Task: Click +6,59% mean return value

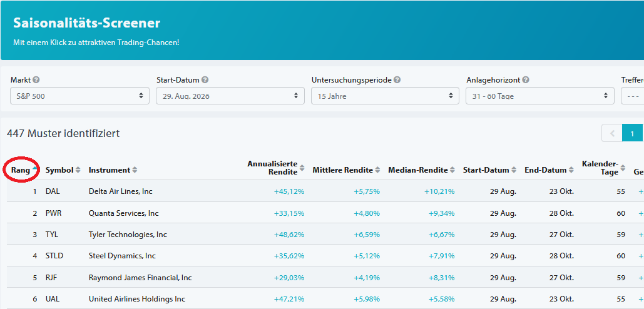Action: [367, 235]
